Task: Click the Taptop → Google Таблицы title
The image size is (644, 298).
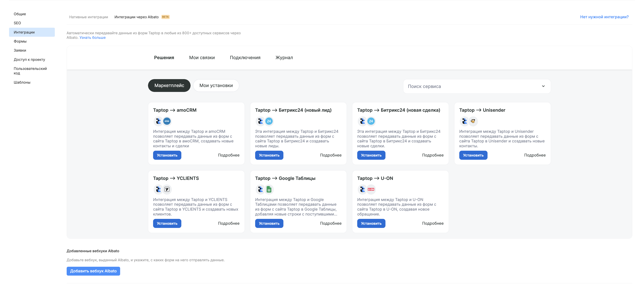Action: (285, 179)
